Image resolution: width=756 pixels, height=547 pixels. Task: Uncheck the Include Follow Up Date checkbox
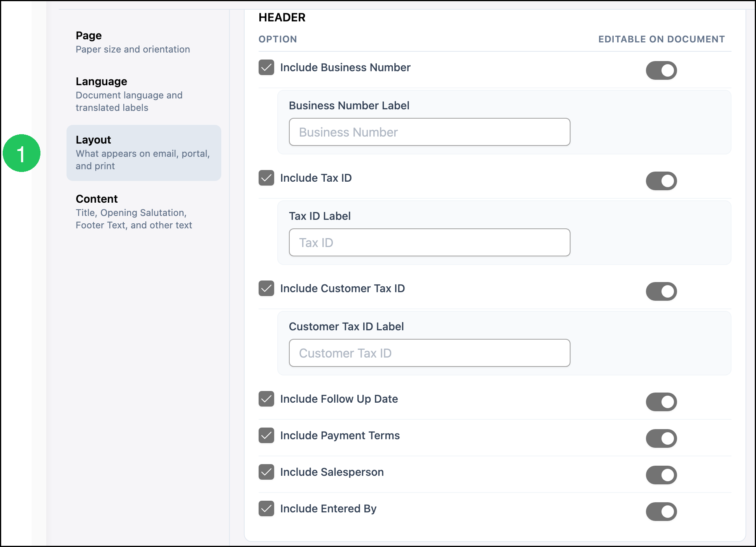click(266, 399)
